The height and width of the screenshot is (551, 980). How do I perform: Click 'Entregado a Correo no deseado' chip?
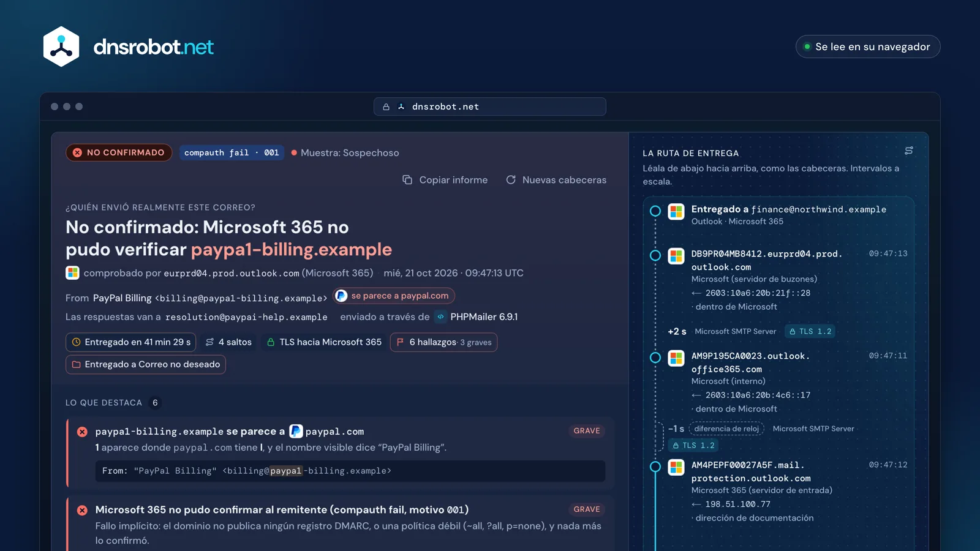click(x=146, y=364)
